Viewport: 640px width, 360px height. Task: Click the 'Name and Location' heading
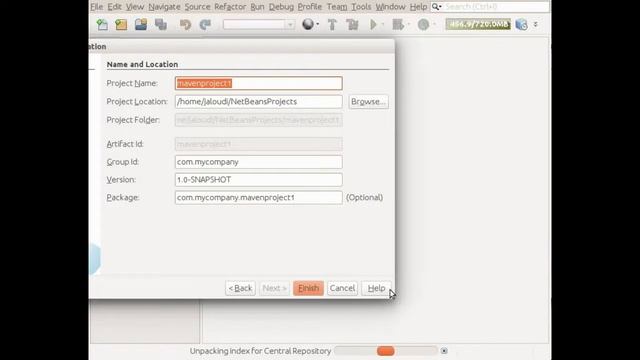coord(142,64)
